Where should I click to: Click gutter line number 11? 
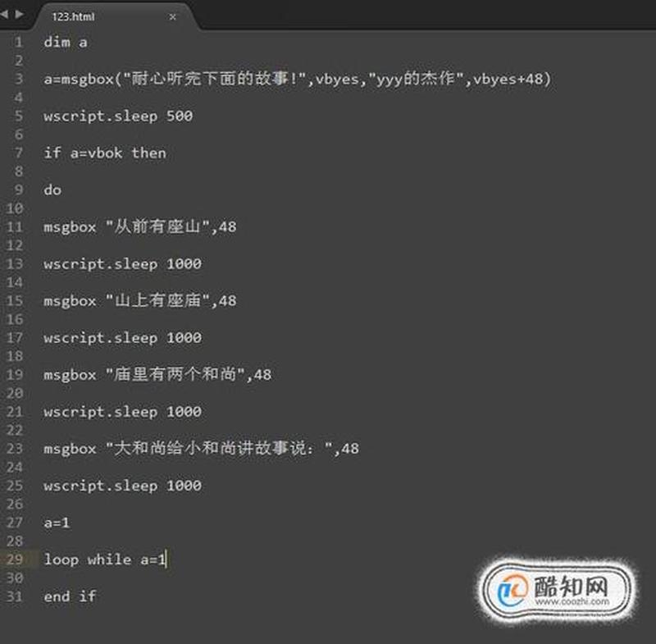[x=15, y=226]
